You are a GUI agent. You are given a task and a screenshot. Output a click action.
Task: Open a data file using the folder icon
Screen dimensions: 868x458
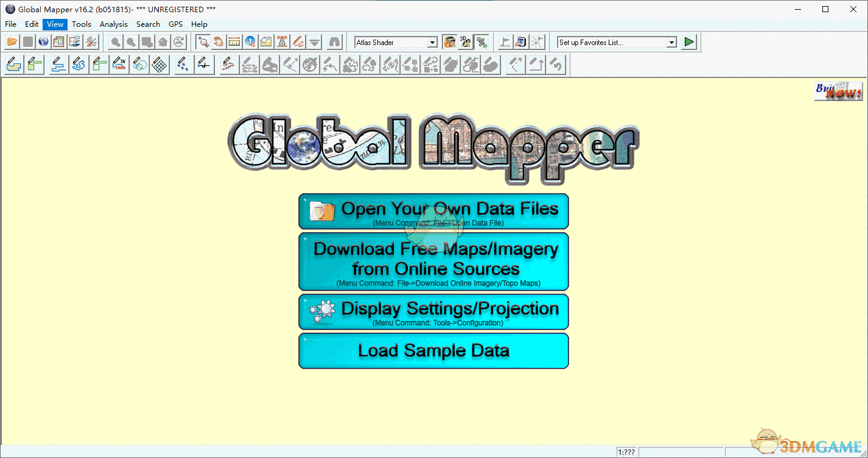click(x=12, y=41)
